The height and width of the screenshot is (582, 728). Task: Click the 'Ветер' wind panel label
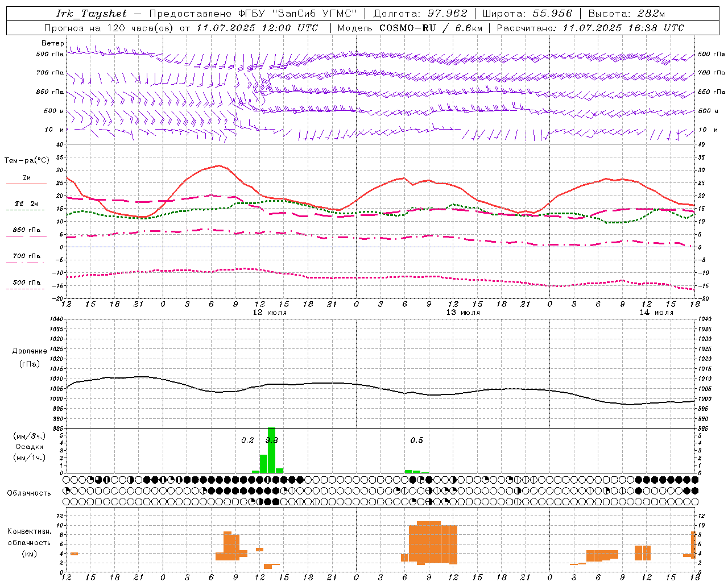click(x=53, y=43)
